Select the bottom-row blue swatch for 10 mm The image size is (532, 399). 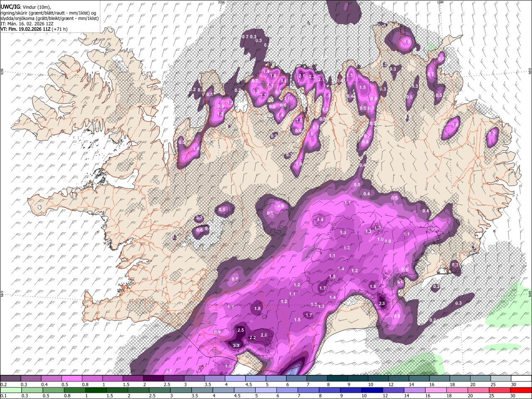(372, 390)
